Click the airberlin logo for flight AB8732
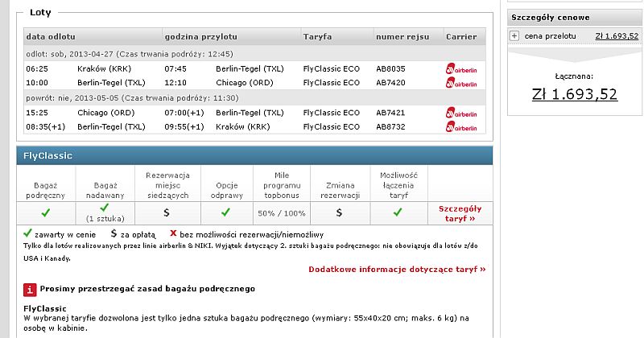This screenshot has width=644, height=338. tap(461, 126)
